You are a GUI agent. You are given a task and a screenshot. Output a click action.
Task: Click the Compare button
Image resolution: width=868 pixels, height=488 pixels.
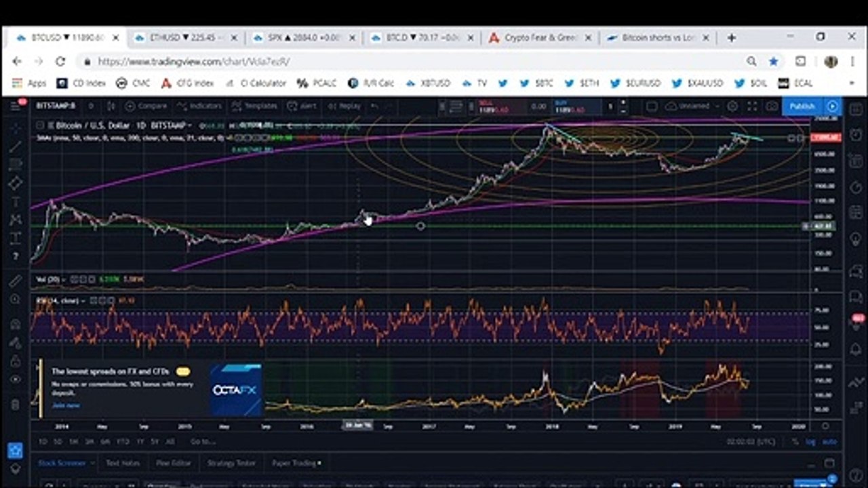146,106
